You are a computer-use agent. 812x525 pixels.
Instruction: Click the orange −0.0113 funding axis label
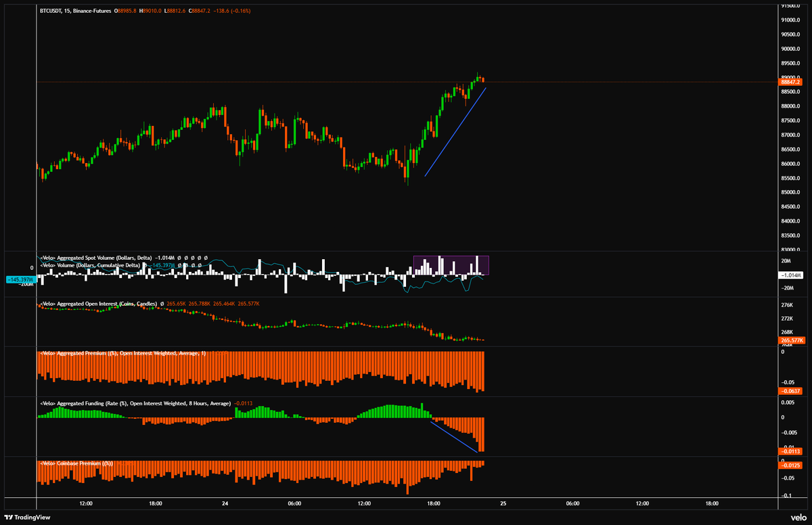790,451
